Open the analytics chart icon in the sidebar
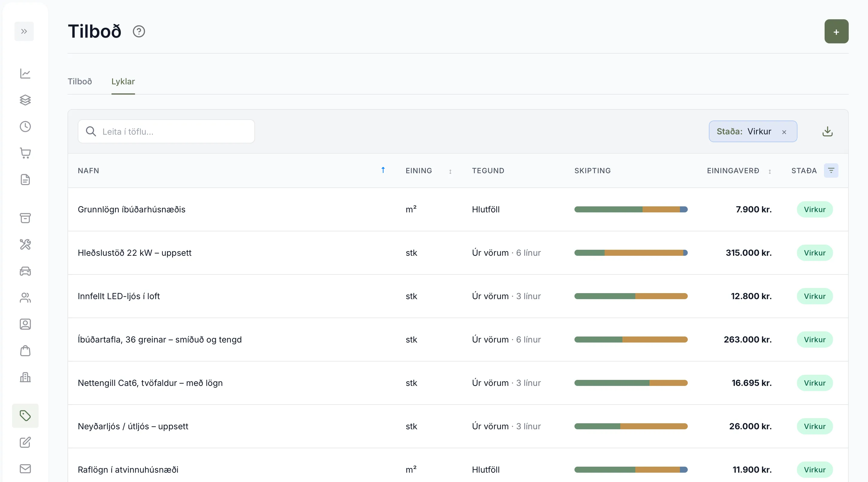 coord(25,74)
